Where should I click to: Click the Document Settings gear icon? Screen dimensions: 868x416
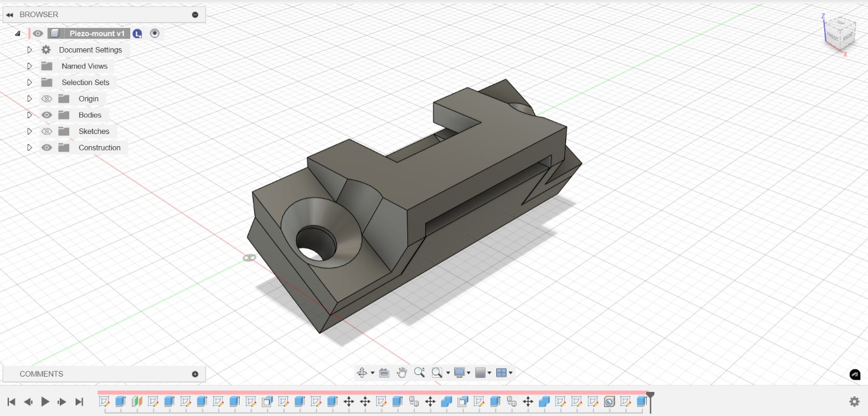pyautogui.click(x=46, y=50)
